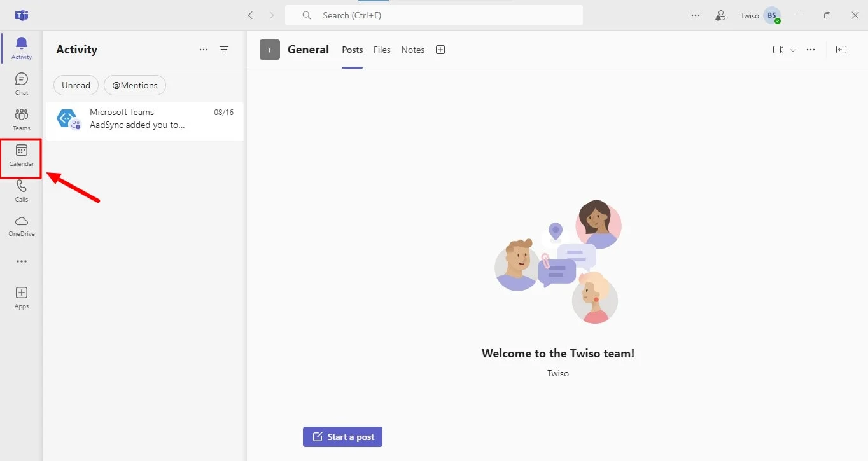
Task: Open the BS profile avatar
Action: point(772,15)
